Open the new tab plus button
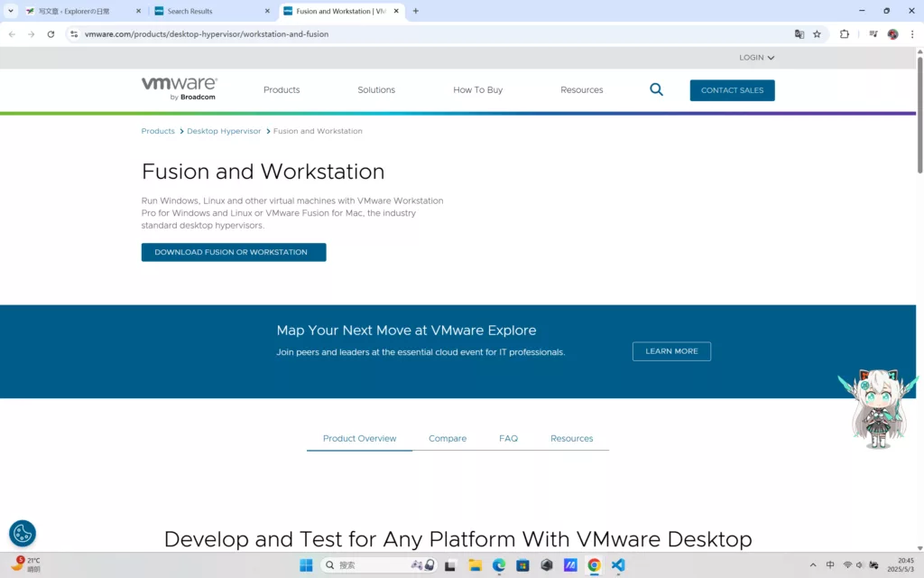The height and width of the screenshot is (578, 924). [x=415, y=11]
